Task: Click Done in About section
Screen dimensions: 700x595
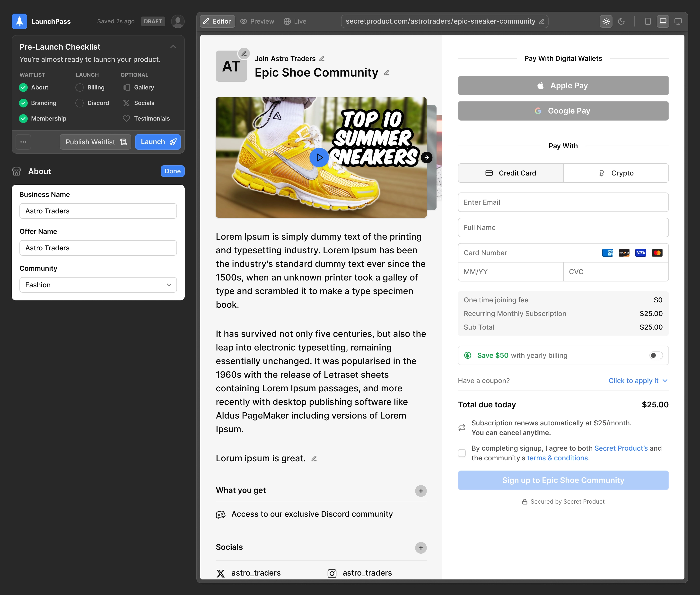Action: click(x=173, y=171)
